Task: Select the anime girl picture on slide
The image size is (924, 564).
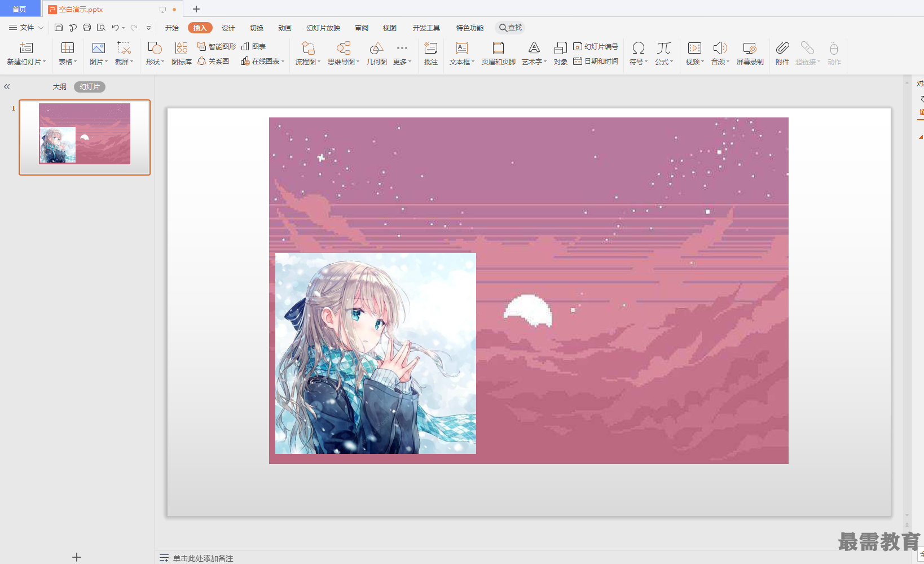Action: (376, 353)
